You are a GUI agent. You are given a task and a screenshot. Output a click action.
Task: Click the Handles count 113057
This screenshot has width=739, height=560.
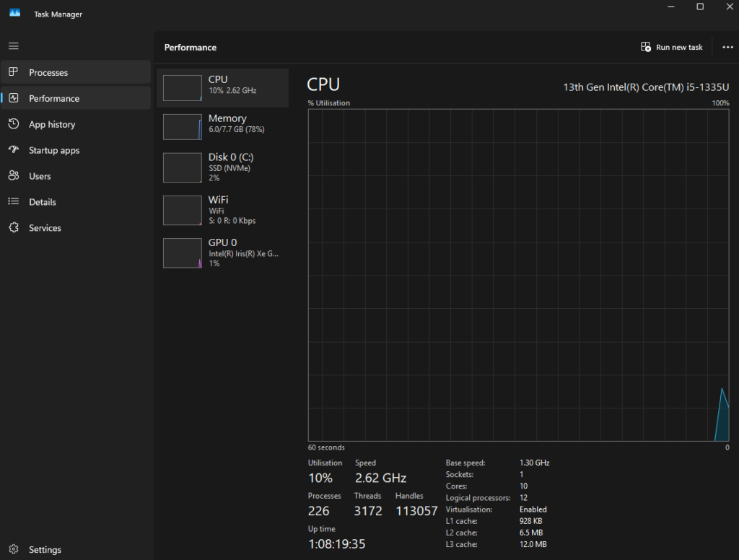(416, 511)
